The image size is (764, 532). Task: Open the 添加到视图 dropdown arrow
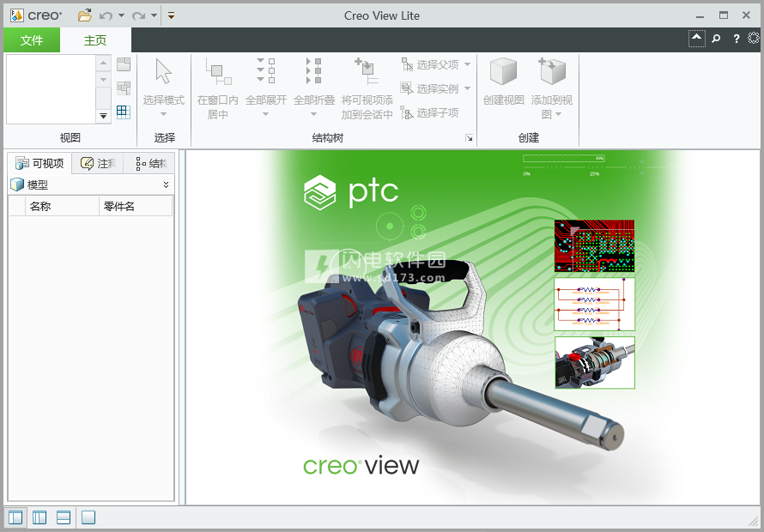(x=558, y=114)
